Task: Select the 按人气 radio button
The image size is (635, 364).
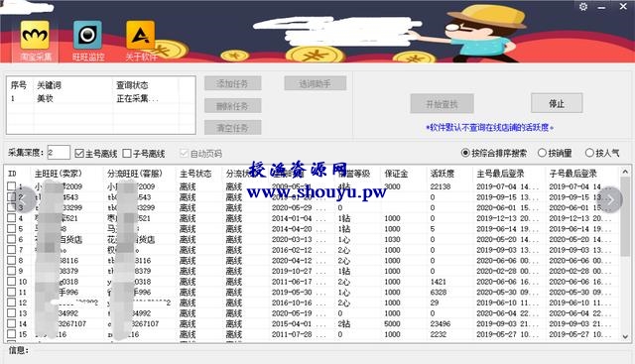Action: (589, 153)
